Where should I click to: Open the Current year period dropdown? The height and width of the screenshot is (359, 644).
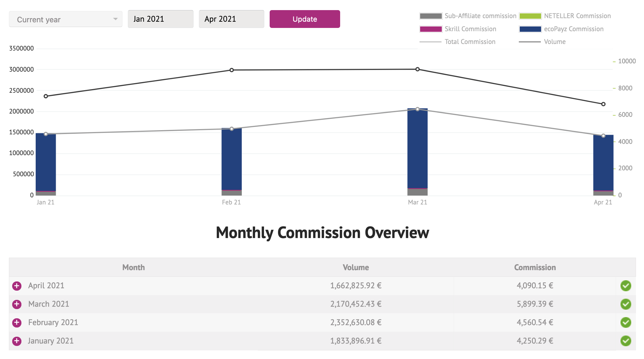(x=65, y=19)
